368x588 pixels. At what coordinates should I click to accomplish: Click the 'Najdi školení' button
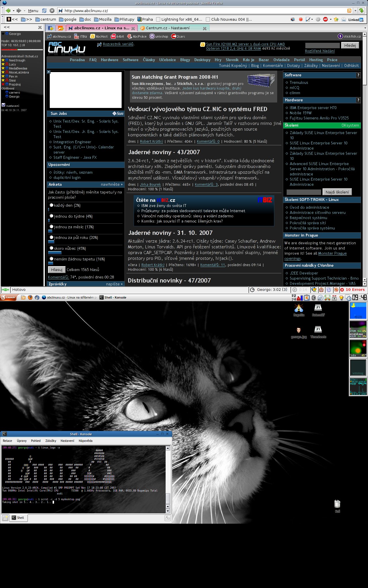[x=337, y=192]
